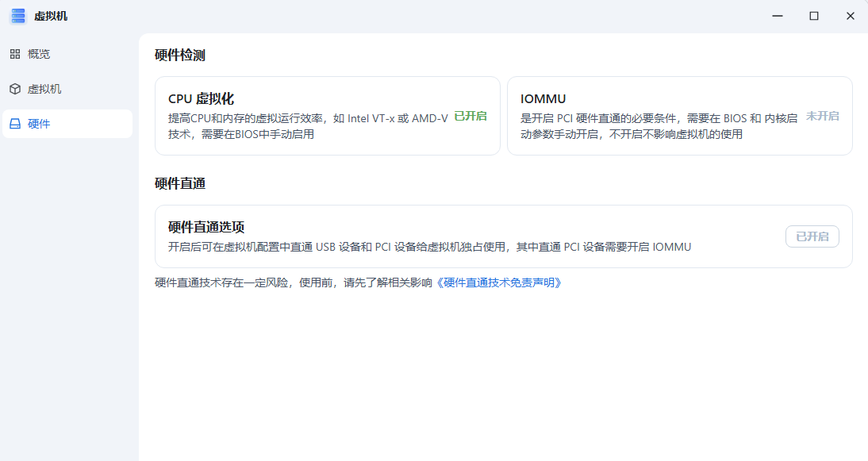This screenshot has height=461, width=868.
Task: Click the 硬件检测 section heading
Action: point(180,56)
